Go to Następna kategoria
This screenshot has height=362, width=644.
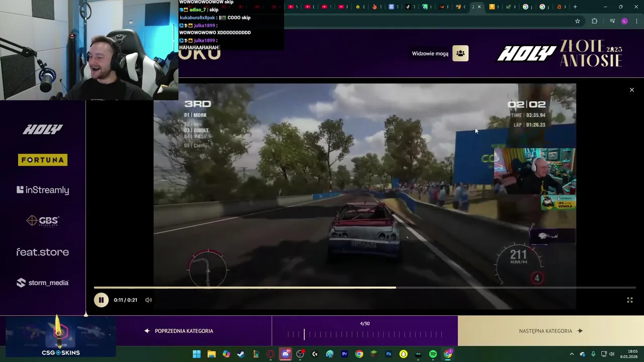pyautogui.click(x=551, y=331)
